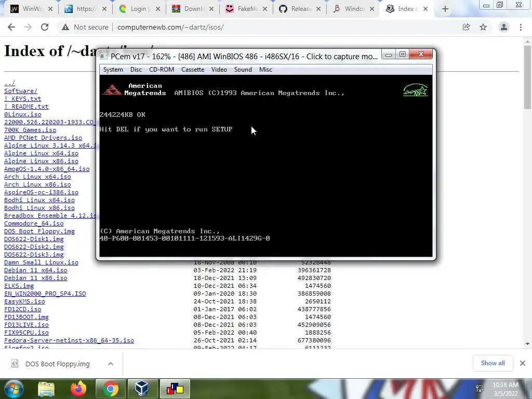
Task: Download FIX95CPU.iso link
Action: pyautogui.click(x=26, y=333)
